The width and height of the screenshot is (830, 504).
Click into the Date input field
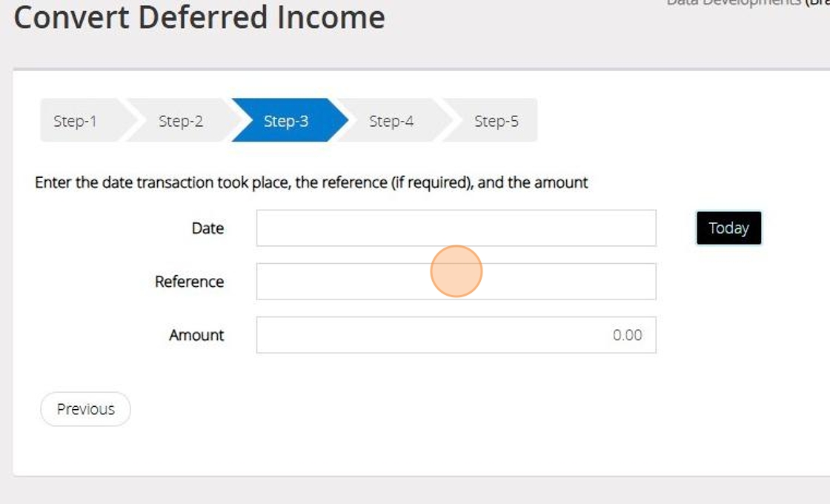pyautogui.click(x=456, y=228)
